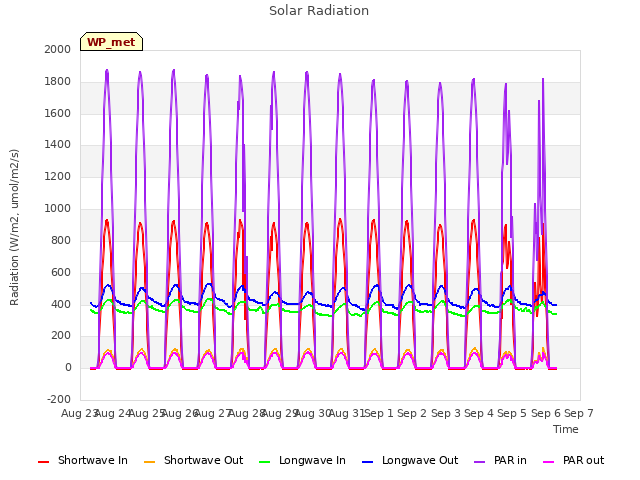Select the 'Shortwave In' legend label
The height and width of the screenshot is (480, 640).
coord(93,460)
